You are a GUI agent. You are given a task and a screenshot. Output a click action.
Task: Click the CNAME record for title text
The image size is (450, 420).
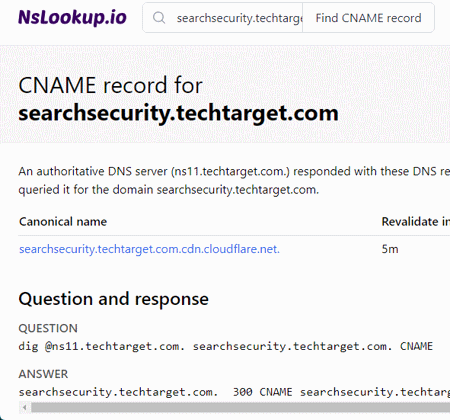[x=110, y=85]
